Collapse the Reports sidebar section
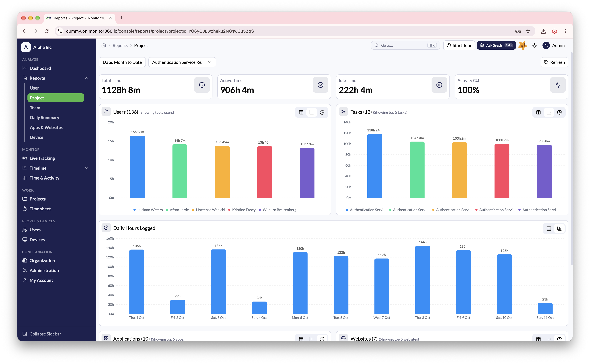590x364 pixels. coord(87,78)
